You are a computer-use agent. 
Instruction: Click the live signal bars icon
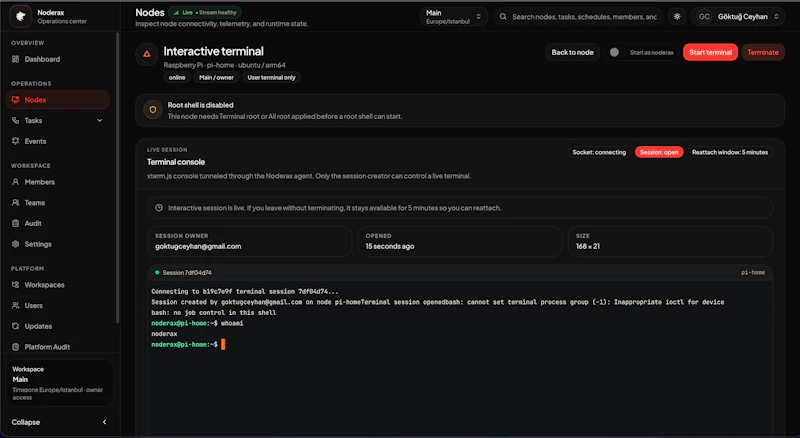point(176,12)
